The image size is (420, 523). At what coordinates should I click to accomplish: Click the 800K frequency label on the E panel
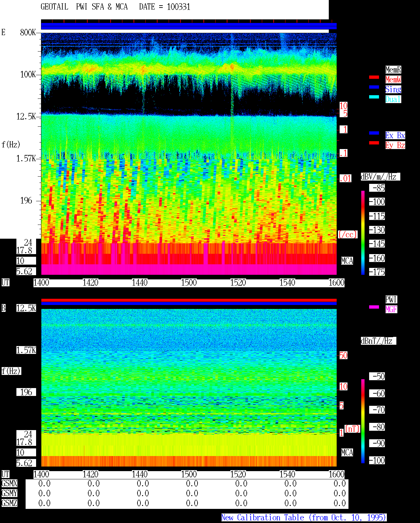click(28, 33)
